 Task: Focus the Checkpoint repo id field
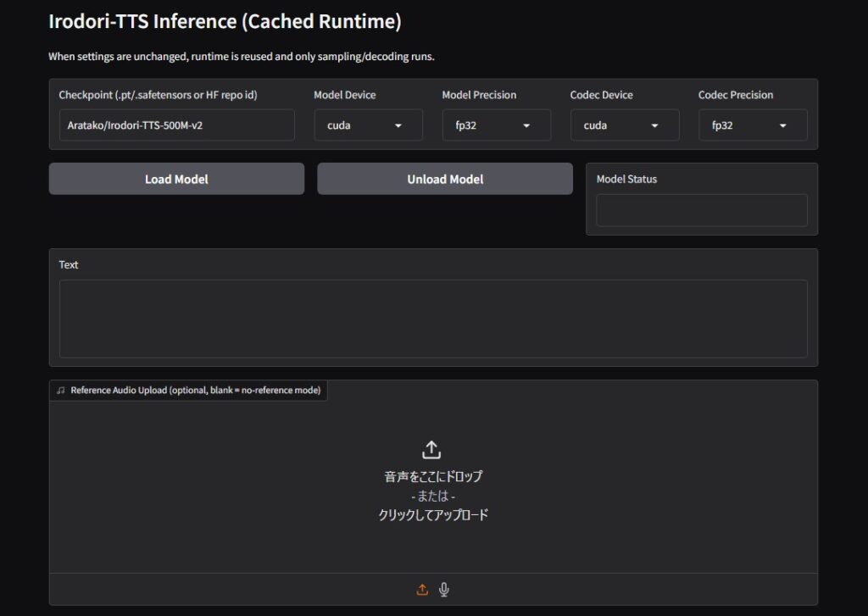click(x=176, y=125)
